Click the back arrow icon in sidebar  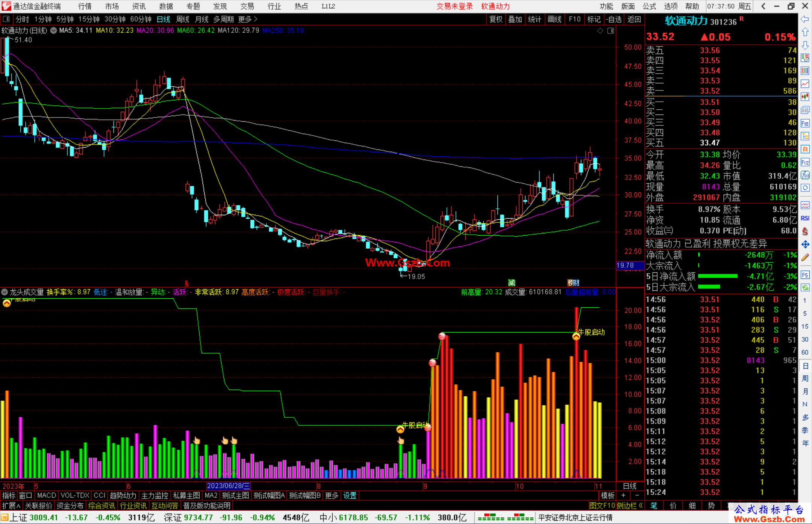tap(805, 19)
